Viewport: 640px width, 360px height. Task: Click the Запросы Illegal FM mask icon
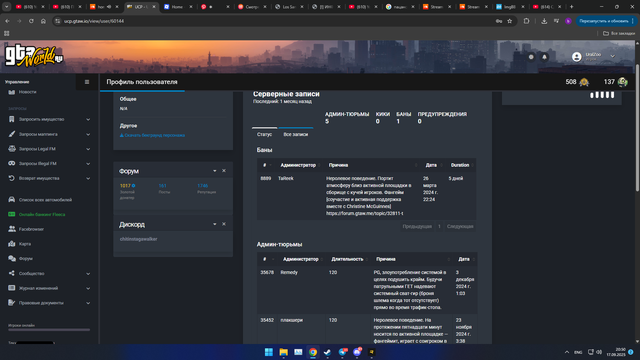[x=11, y=163]
